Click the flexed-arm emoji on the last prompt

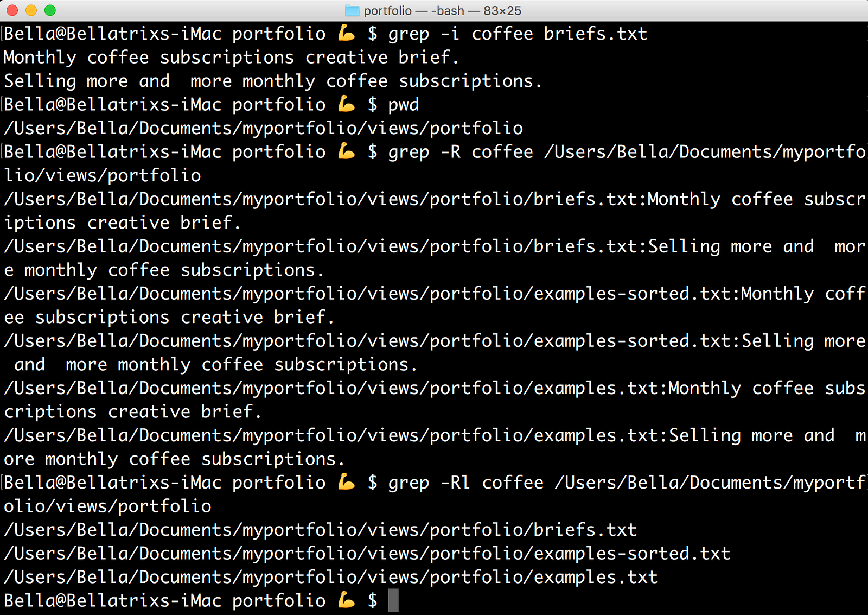(346, 600)
